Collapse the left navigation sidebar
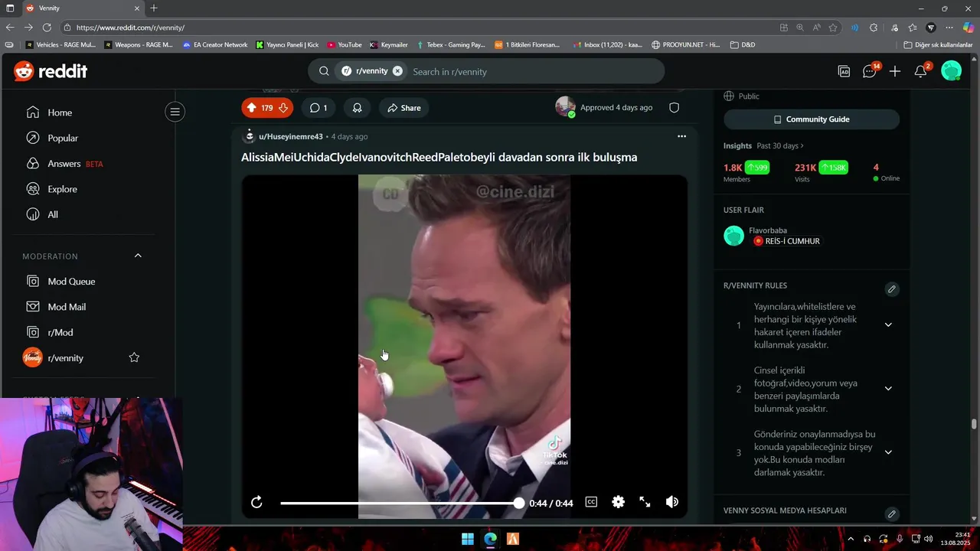The height and width of the screenshot is (551, 980). tap(175, 112)
